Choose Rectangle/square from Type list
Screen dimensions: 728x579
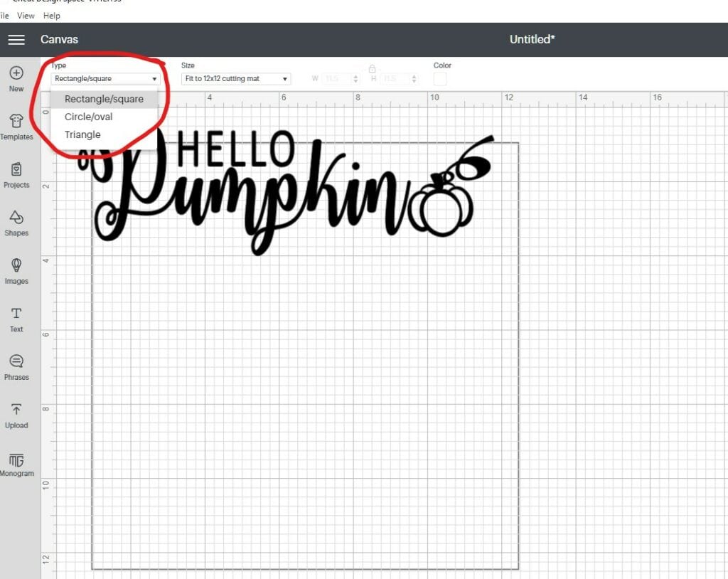(104, 99)
